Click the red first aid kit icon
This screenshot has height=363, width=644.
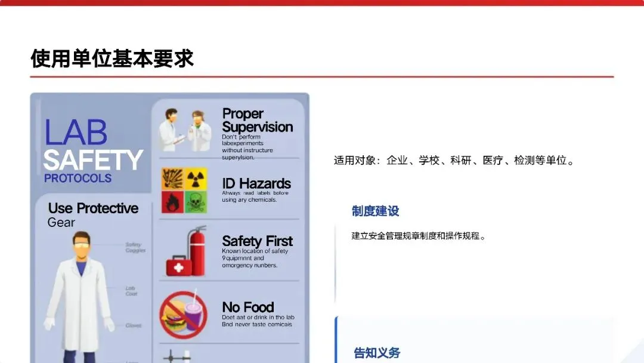point(179,266)
